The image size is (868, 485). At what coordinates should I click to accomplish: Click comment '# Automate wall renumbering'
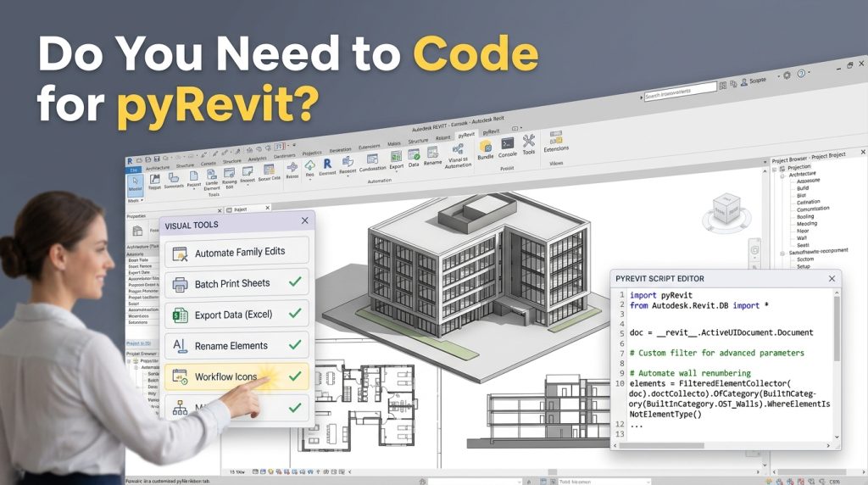[690, 373]
